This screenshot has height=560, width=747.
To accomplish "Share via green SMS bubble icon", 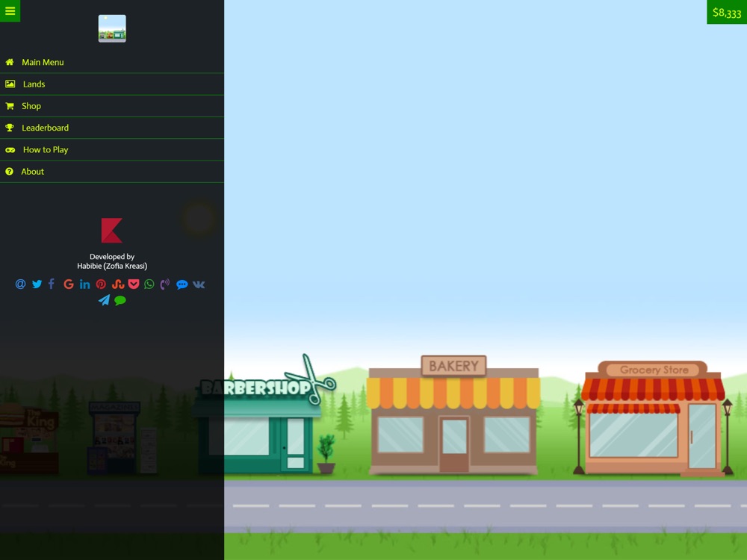I will pyautogui.click(x=120, y=300).
